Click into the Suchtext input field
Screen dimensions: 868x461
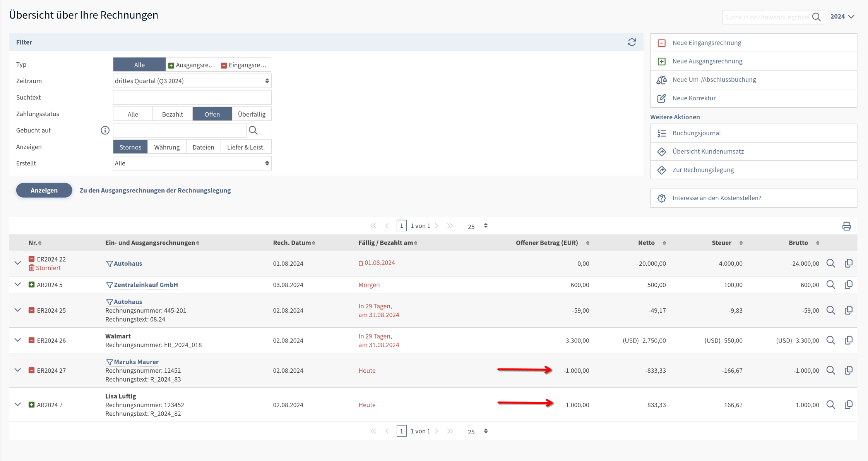point(192,97)
